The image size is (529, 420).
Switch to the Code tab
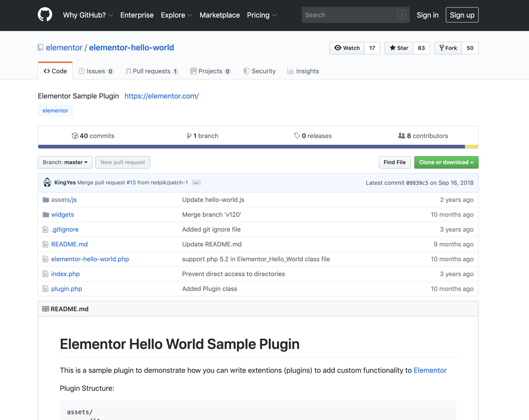point(55,71)
